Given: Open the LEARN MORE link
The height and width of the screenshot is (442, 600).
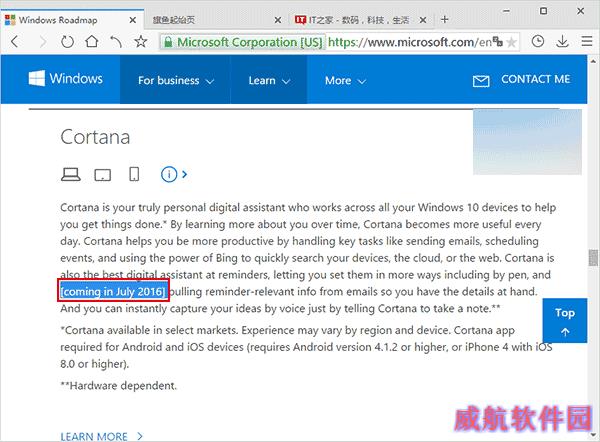Looking at the screenshot, I should pos(94,436).
